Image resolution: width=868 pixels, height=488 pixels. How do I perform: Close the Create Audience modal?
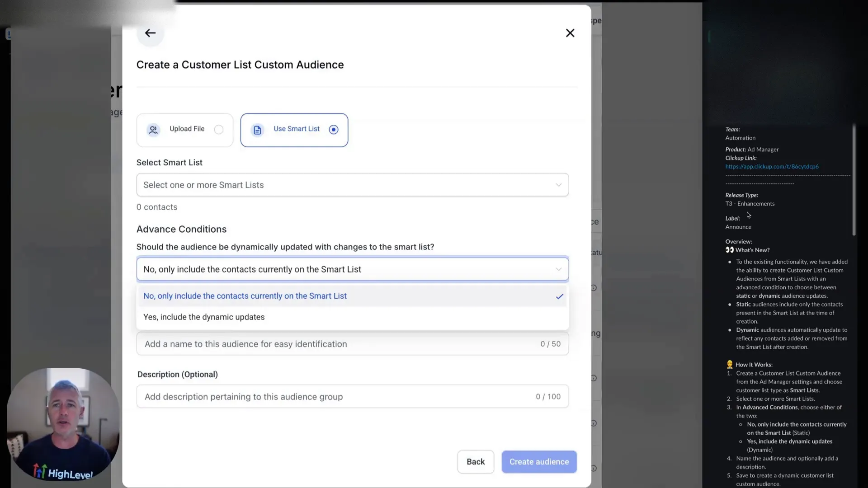click(x=570, y=33)
